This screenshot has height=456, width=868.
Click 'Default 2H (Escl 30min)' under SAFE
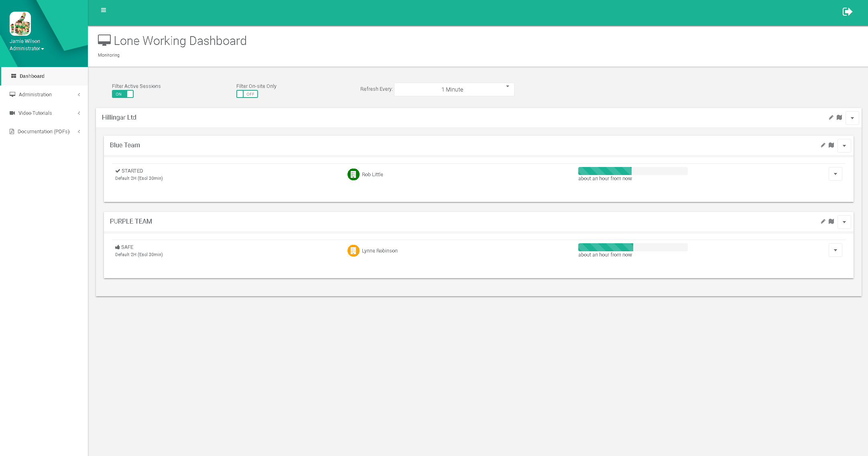(x=139, y=255)
